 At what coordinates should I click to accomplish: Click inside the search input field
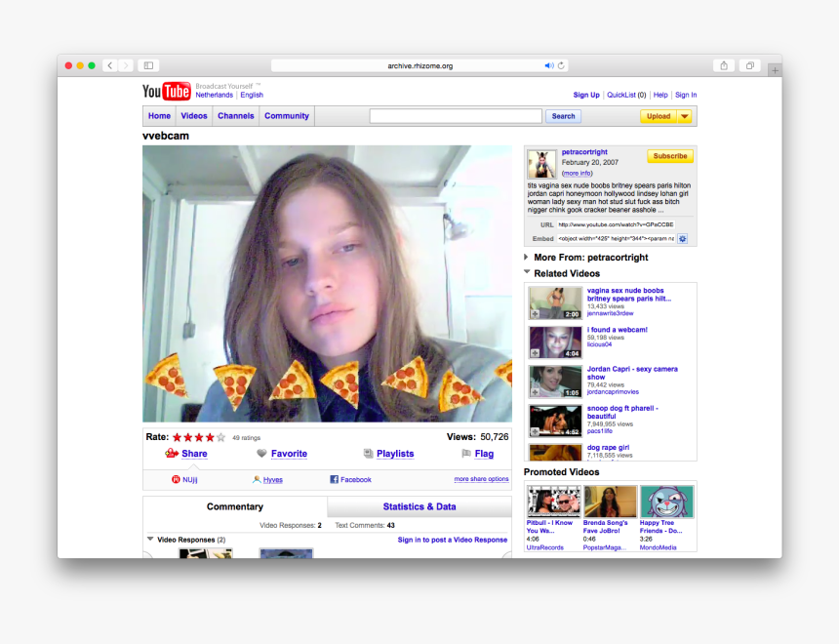[455, 115]
